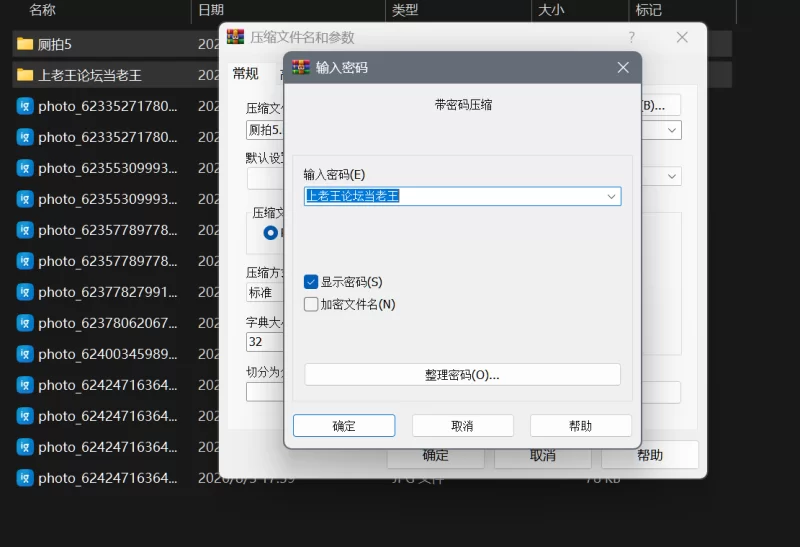Screen dimensions: 800x547
Task: Open the password history dropdown arrow
Action: (x=611, y=196)
